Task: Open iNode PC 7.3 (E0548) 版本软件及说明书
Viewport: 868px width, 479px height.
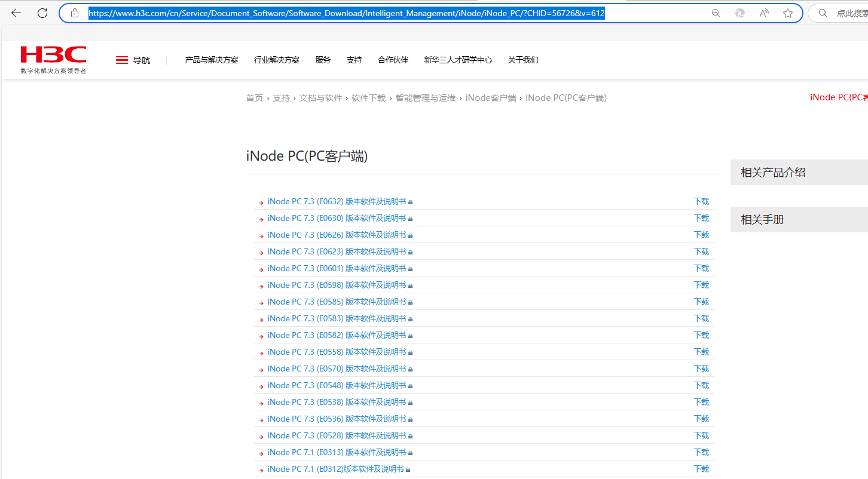Action: pyautogui.click(x=337, y=386)
